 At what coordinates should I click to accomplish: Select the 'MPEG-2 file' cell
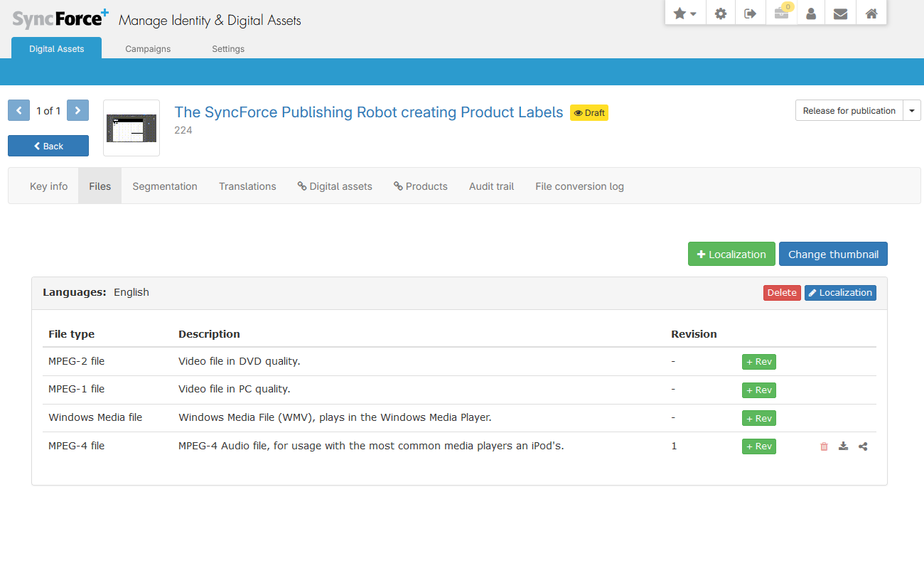point(76,361)
